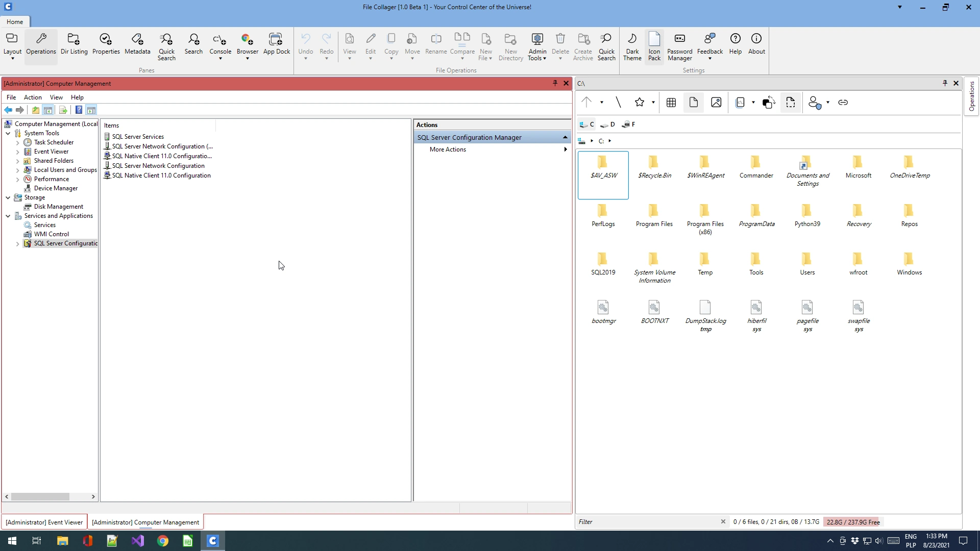Switch to Computer Management bottom tab
Screen dimensions: 980x551
[x=145, y=522]
